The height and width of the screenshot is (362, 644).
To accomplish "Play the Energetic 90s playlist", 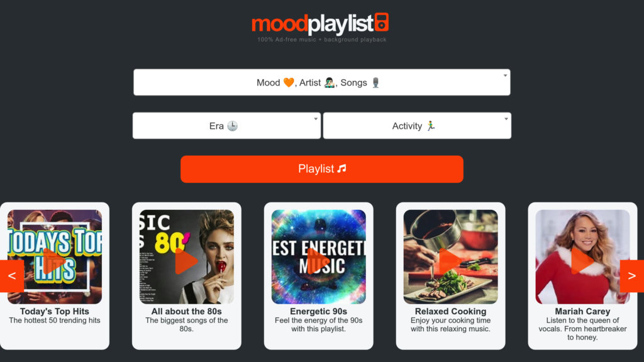I will pyautogui.click(x=319, y=261).
